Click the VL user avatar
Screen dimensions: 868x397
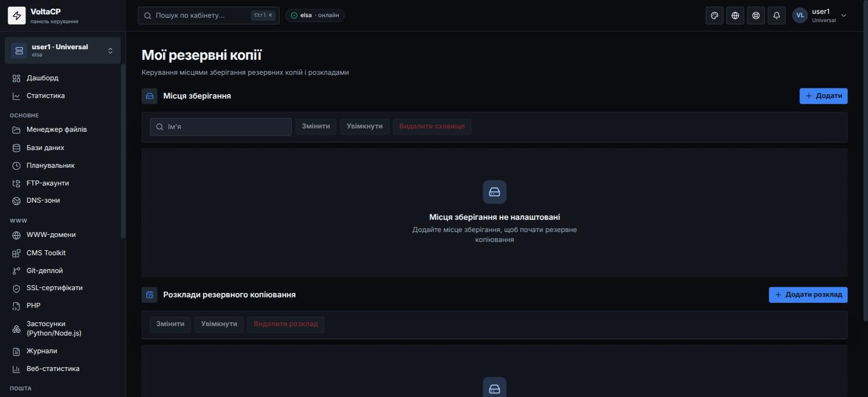coord(800,16)
